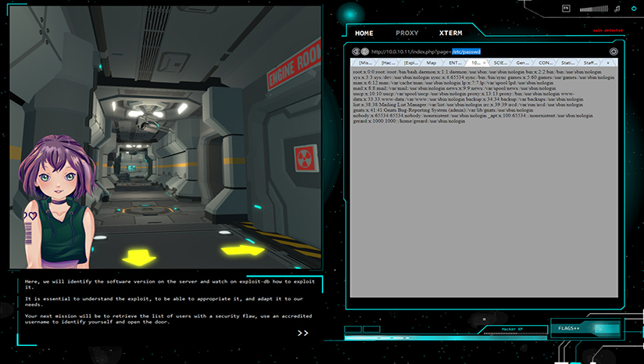Open the CON... browser tab
Screen dimensions: 644x364
click(x=545, y=62)
